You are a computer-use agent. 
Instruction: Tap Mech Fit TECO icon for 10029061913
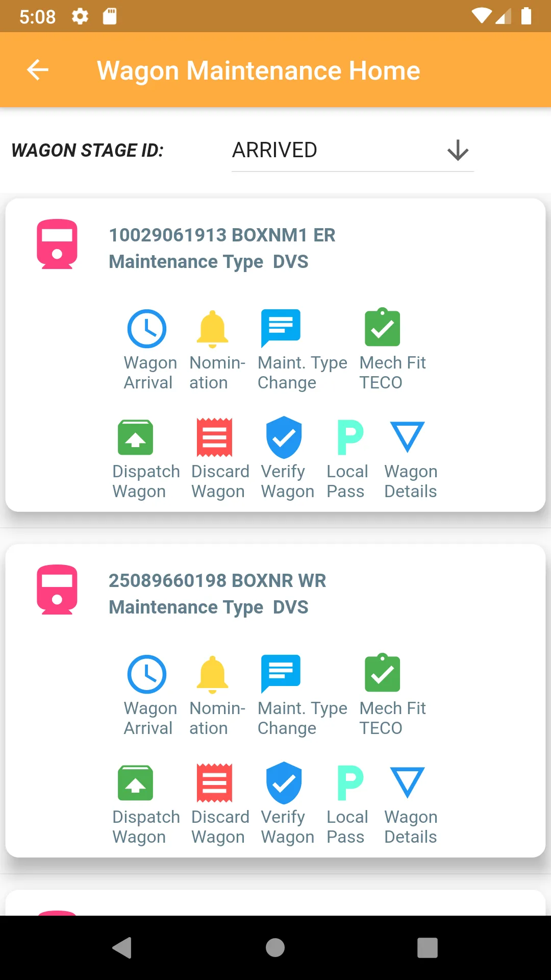(382, 327)
